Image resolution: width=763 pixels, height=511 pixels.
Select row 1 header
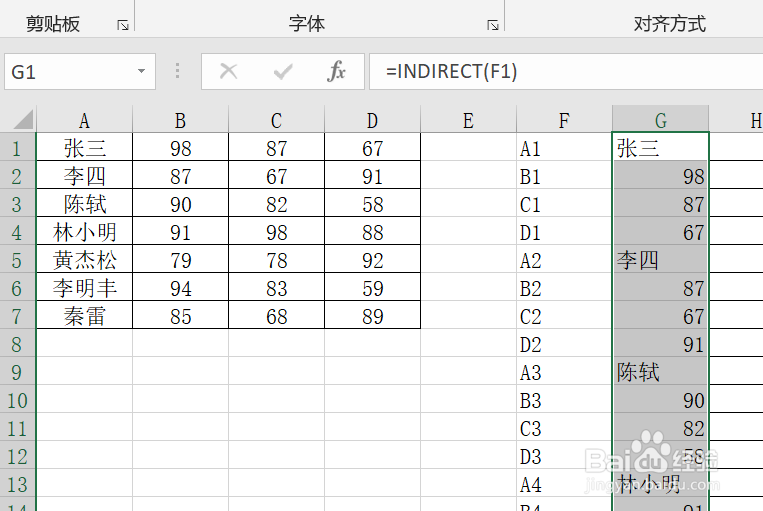pyautogui.click(x=18, y=147)
